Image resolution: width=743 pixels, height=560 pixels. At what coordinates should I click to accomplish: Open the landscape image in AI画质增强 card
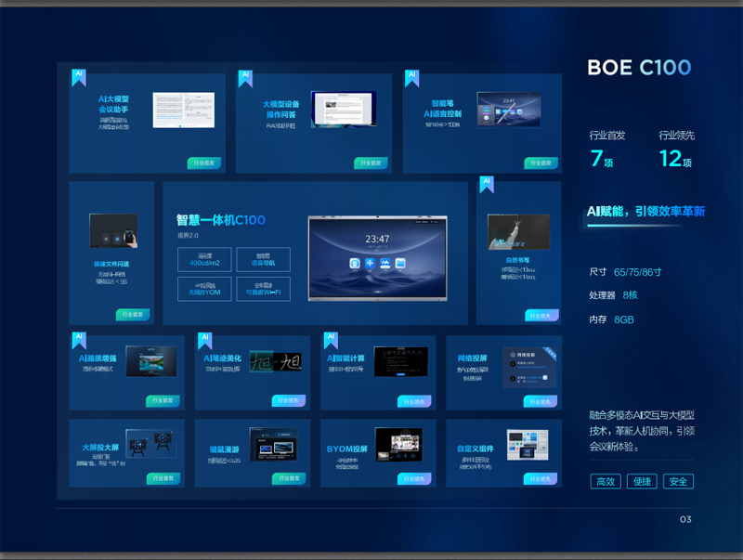[151, 361]
